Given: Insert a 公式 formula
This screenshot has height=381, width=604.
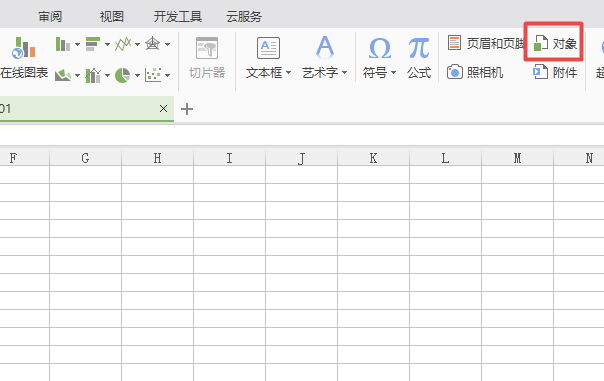Looking at the screenshot, I should click(419, 58).
